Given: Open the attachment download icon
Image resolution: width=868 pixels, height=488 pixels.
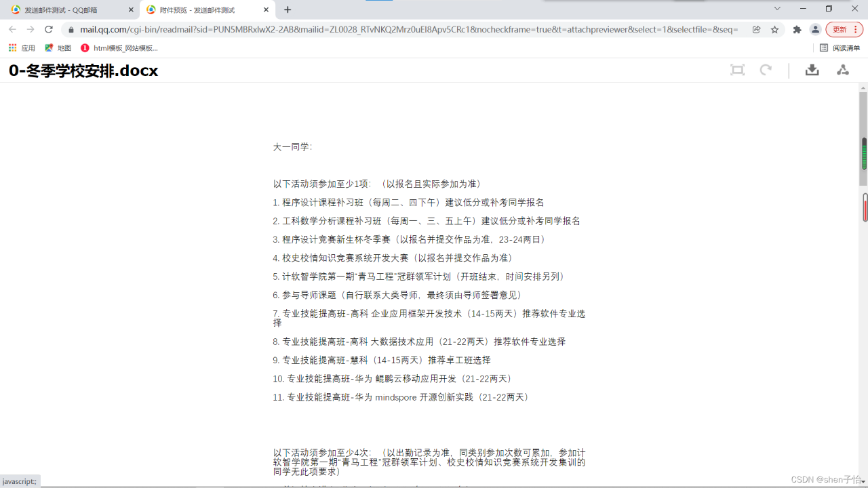Looking at the screenshot, I should point(812,70).
